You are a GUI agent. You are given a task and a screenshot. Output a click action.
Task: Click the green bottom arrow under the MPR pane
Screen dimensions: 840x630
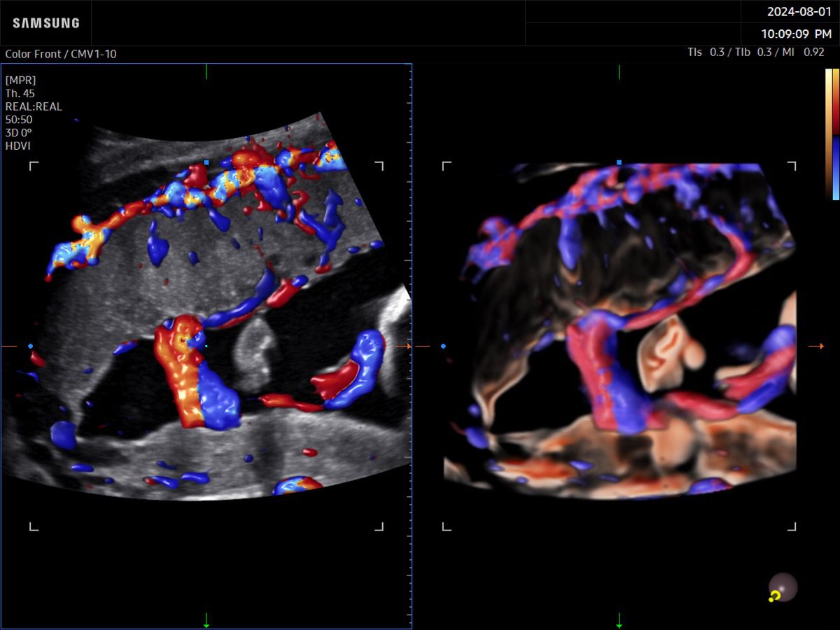(x=206, y=620)
